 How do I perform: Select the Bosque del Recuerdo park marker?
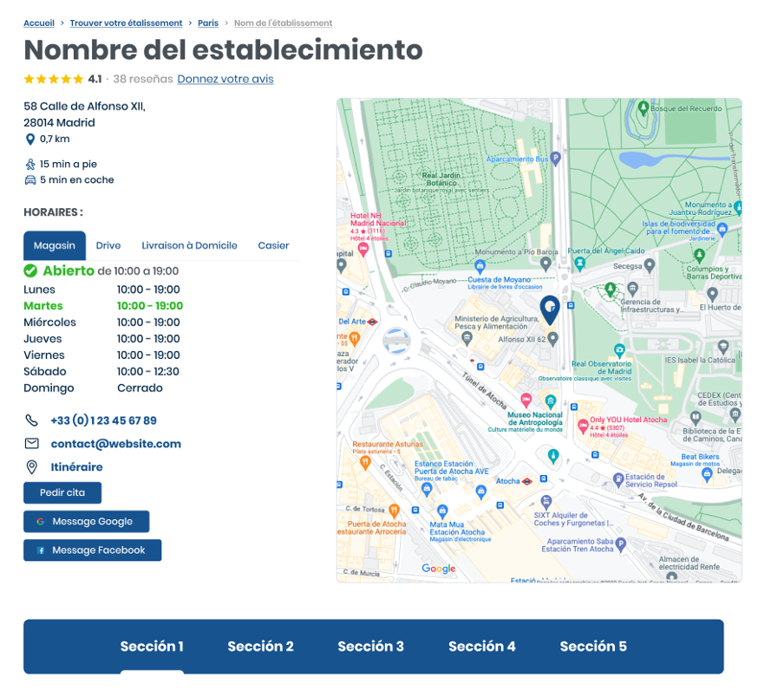[x=644, y=107]
